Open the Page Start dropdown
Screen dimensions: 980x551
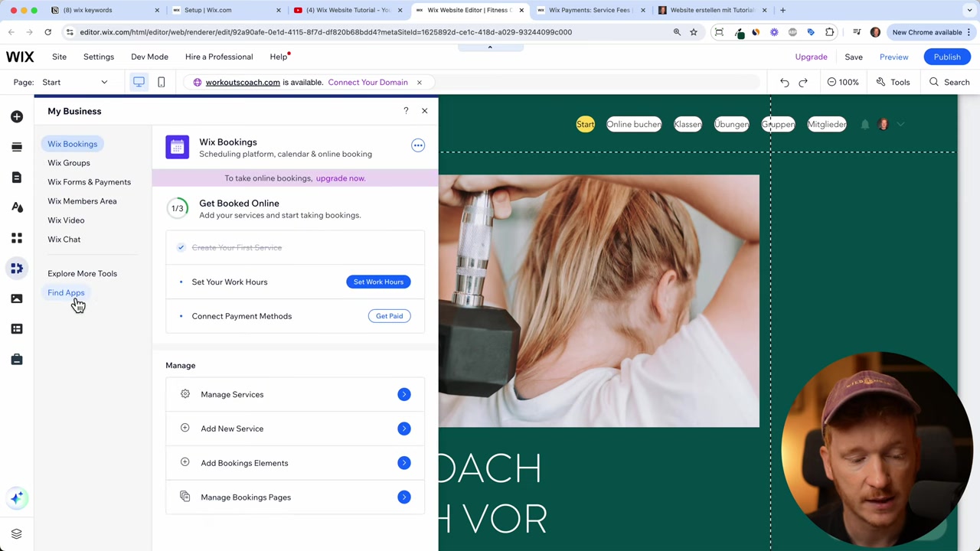(x=75, y=82)
